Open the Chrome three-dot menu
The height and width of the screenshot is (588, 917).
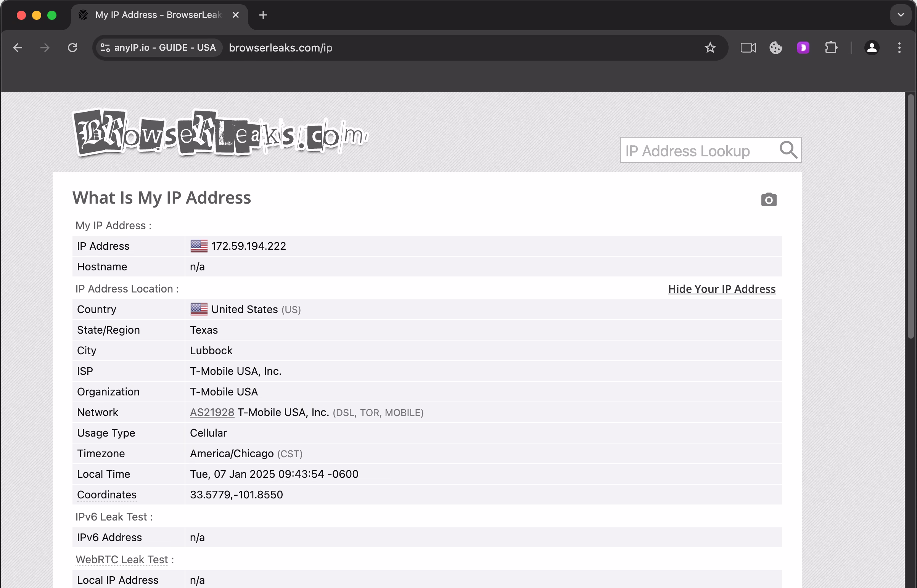click(899, 48)
